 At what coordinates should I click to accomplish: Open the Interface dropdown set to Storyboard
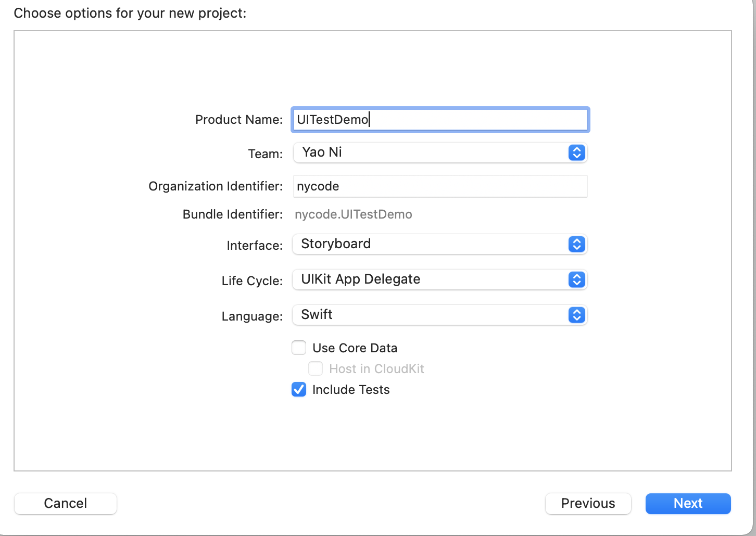440,244
